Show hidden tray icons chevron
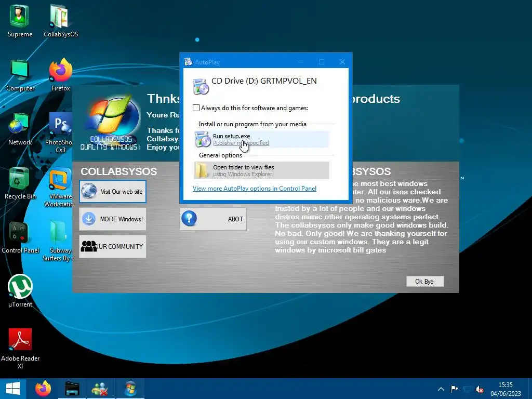 pos(441,389)
